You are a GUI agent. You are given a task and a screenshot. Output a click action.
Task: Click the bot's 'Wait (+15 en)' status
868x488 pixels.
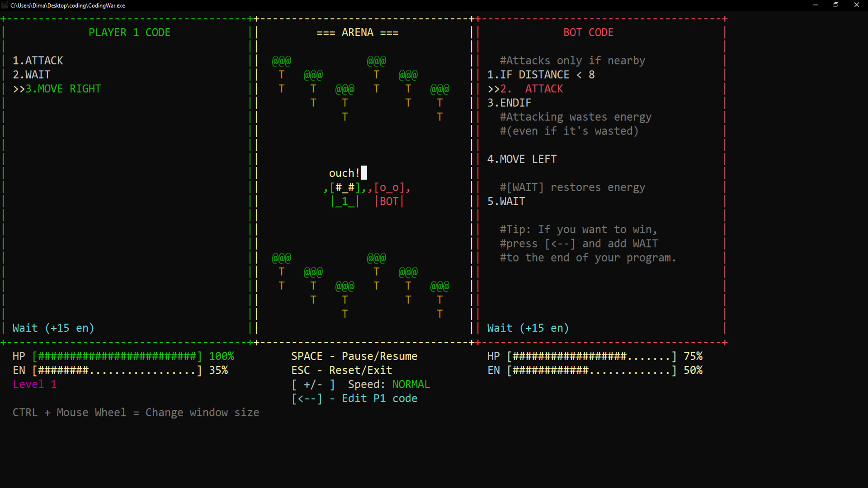point(528,328)
